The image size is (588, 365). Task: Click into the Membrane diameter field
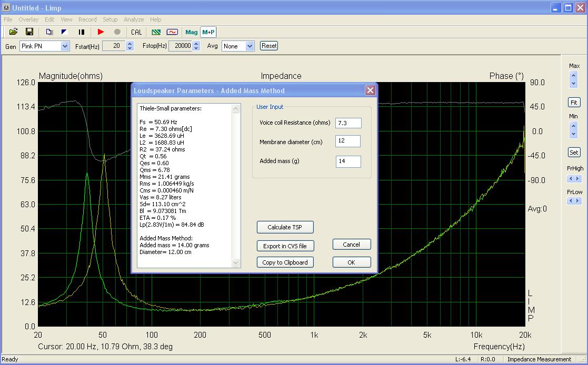pyautogui.click(x=348, y=141)
